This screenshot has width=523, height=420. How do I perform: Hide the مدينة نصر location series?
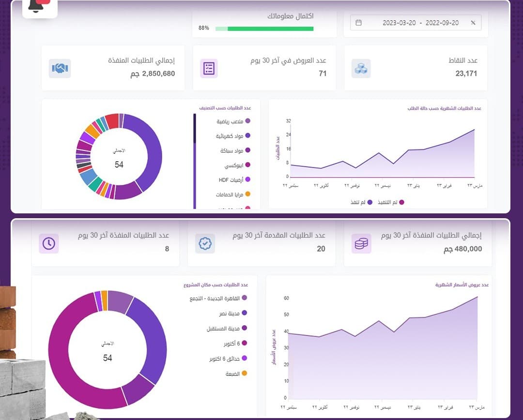(233, 314)
